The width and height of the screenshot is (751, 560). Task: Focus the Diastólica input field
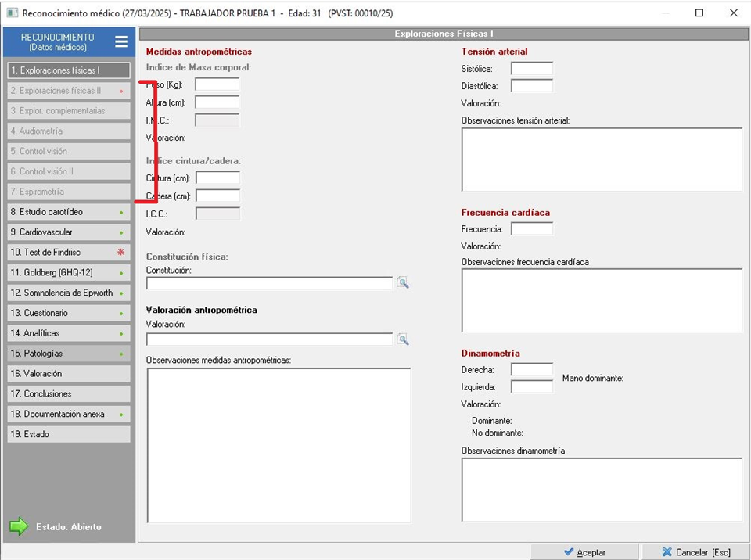click(x=531, y=86)
